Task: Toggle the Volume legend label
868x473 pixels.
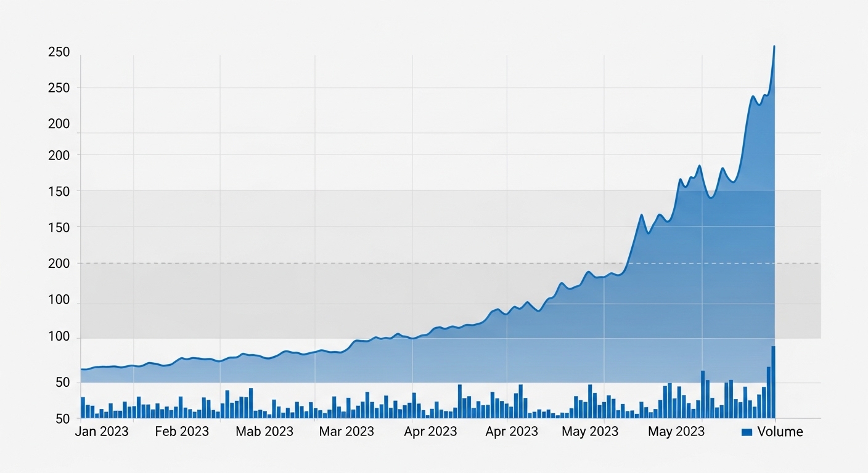Action: pyautogui.click(x=780, y=432)
